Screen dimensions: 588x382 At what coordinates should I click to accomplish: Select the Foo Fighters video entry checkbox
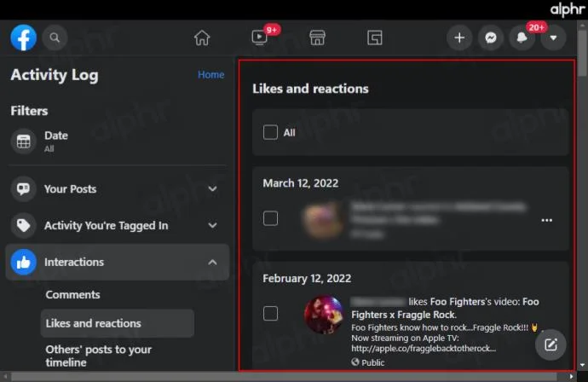click(x=270, y=313)
